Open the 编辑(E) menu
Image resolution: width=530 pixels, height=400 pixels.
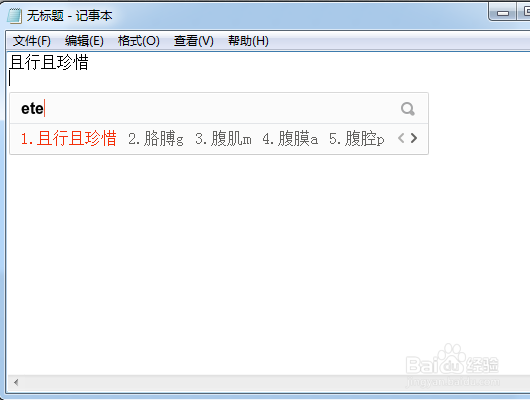click(x=84, y=41)
